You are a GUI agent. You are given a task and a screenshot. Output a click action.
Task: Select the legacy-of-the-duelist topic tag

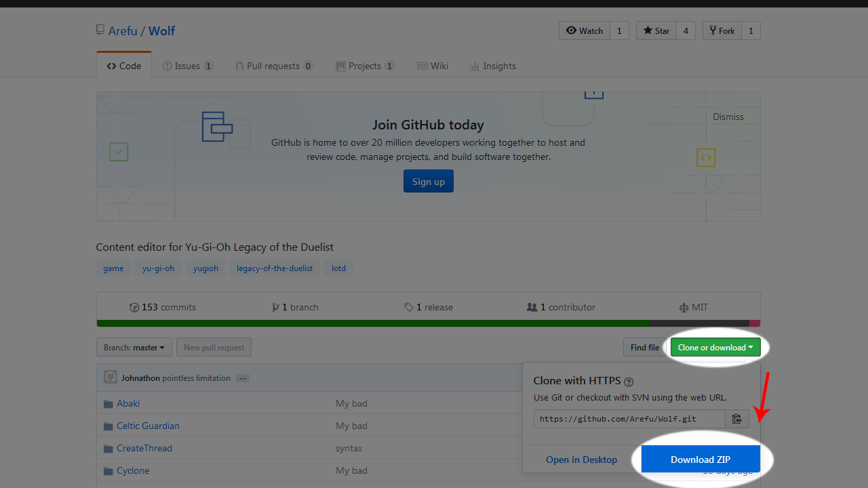click(x=275, y=268)
